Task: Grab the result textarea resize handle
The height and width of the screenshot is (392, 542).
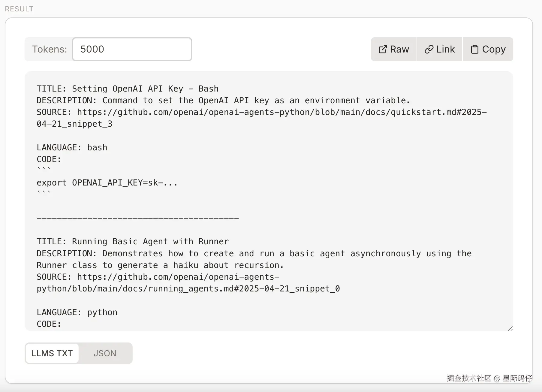Action: [510, 329]
